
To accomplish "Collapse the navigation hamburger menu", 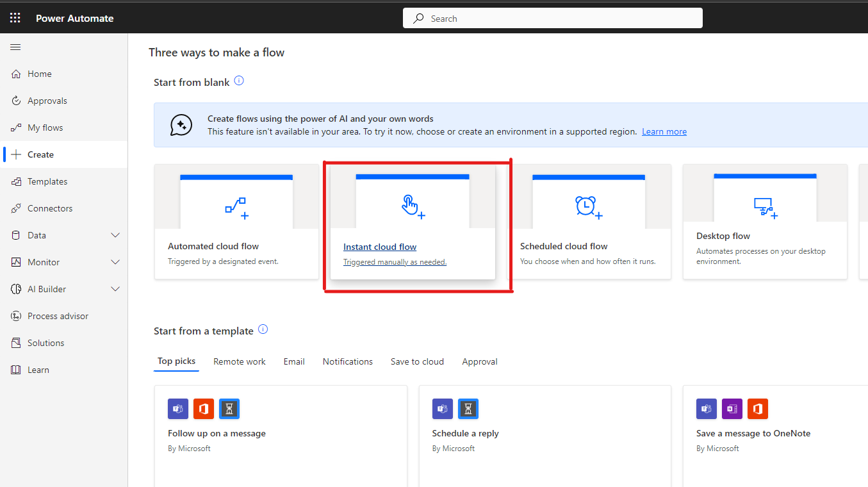I will pos(16,47).
